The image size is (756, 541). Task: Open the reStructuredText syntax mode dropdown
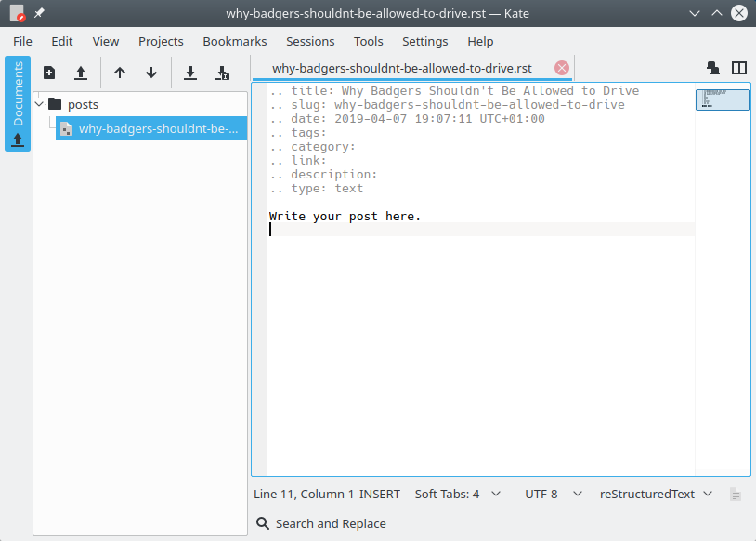(656, 494)
